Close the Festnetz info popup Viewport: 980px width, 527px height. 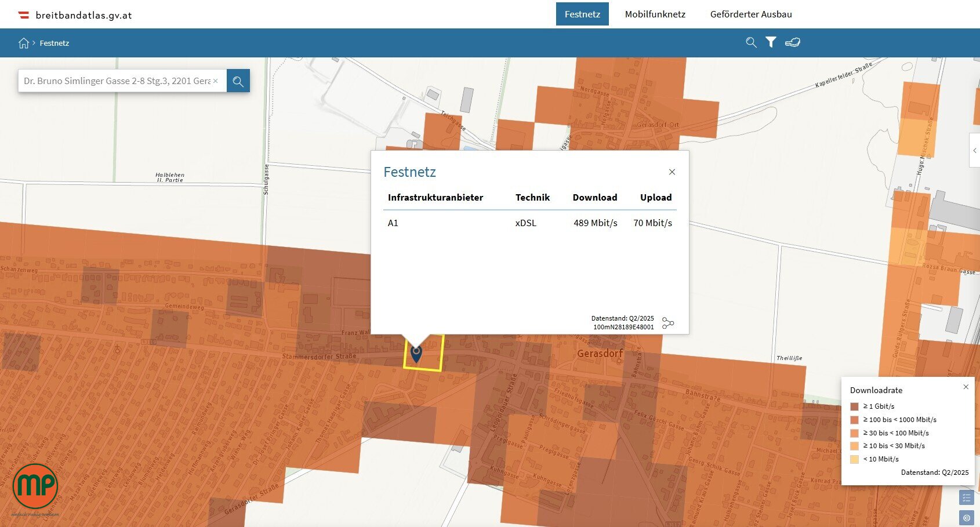coord(672,172)
